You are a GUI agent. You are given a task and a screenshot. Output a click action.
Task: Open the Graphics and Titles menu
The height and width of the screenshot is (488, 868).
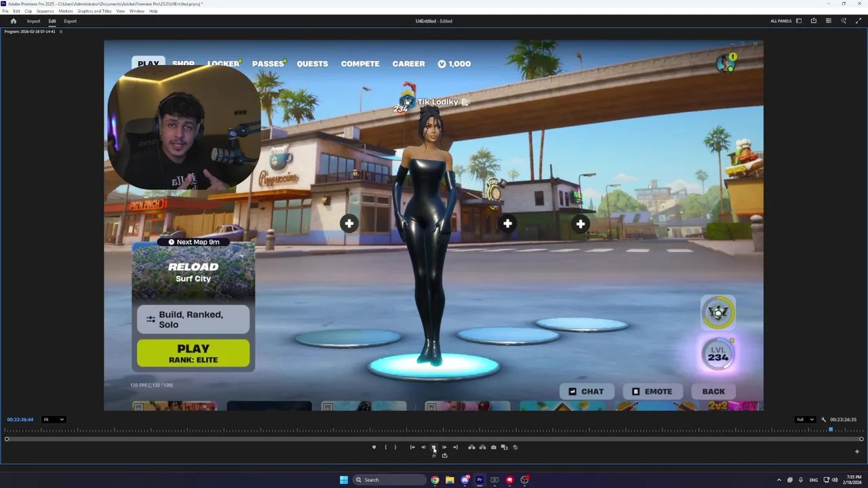95,12
